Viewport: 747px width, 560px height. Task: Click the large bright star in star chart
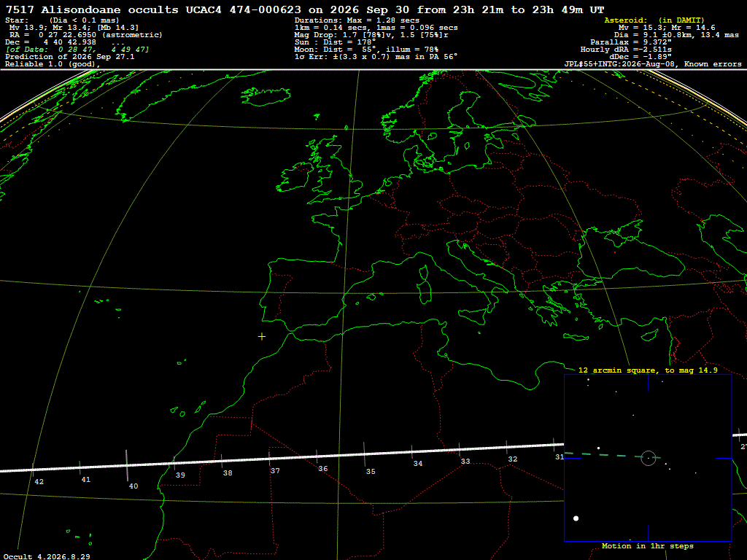point(576,518)
